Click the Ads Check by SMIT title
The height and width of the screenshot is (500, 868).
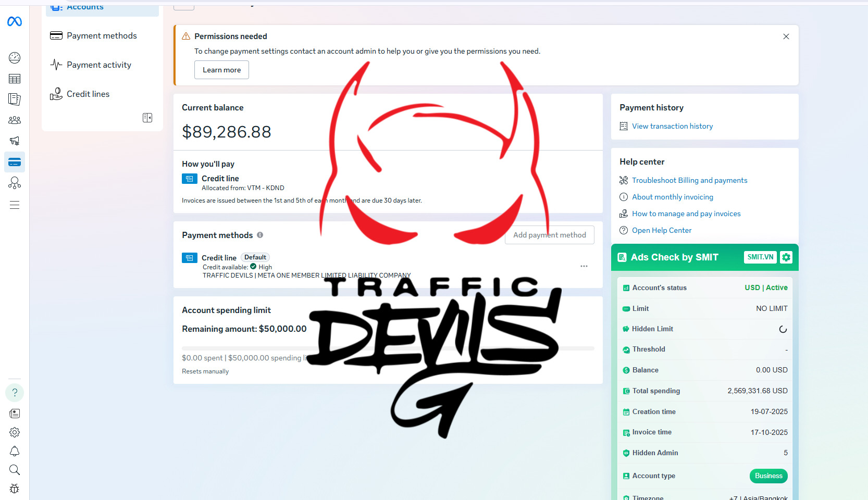[674, 257]
